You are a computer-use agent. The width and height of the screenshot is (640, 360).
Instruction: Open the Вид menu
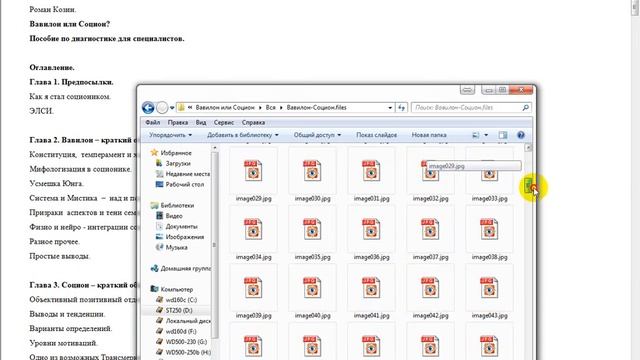coord(201,122)
